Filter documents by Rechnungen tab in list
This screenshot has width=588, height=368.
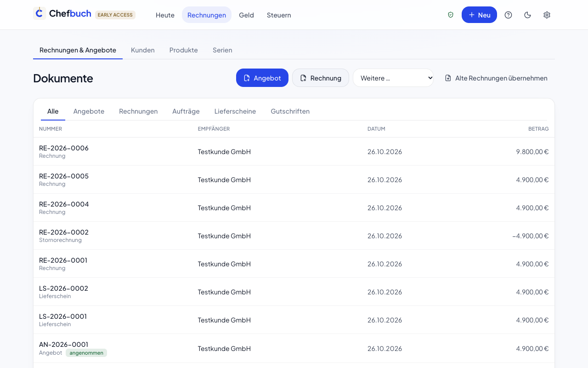click(138, 111)
